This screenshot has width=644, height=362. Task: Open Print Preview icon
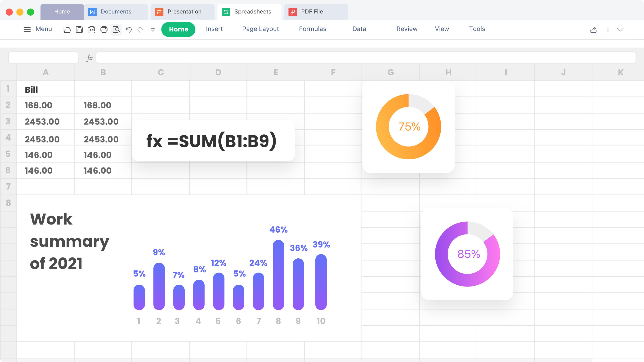click(116, 30)
